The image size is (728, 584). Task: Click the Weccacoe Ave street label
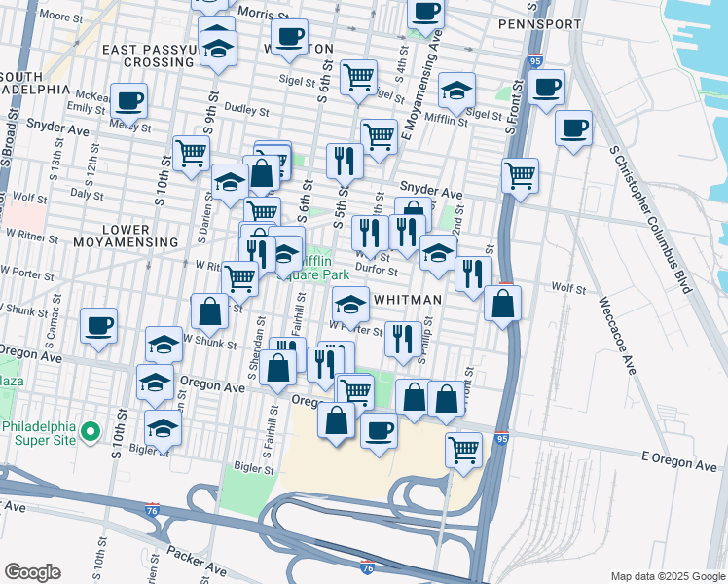(617, 336)
